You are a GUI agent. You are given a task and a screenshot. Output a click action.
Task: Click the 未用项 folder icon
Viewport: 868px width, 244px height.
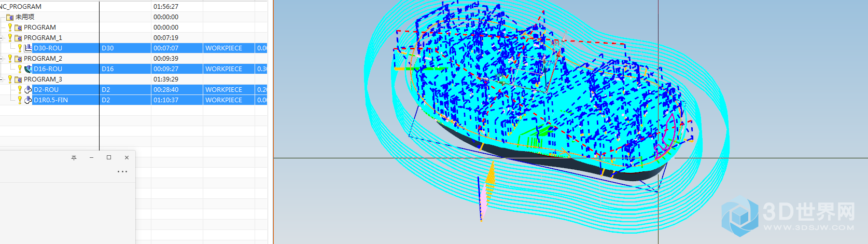point(10,17)
